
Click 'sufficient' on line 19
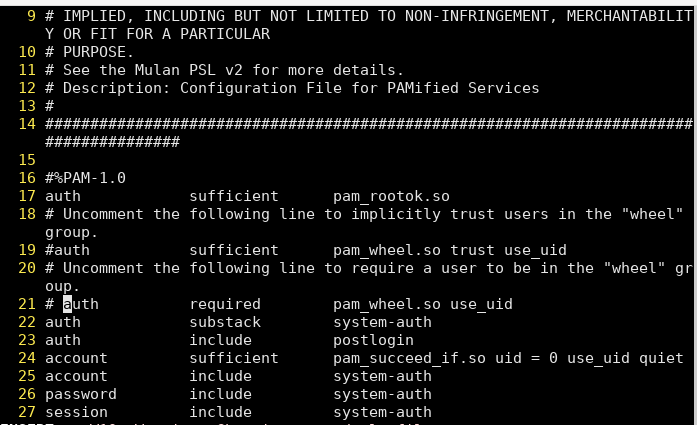tap(234, 250)
